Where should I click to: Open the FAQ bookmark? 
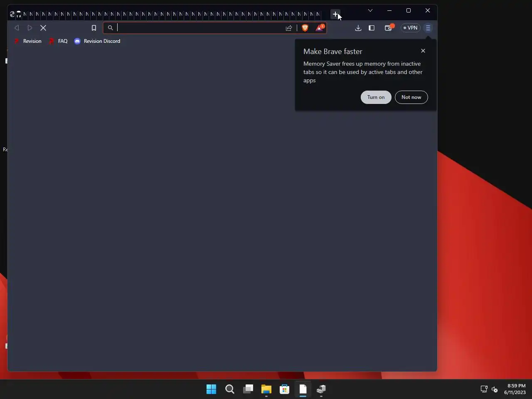(58, 41)
